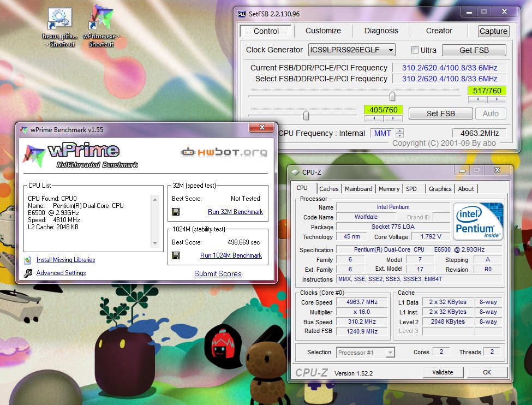The image size is (532, 405).
Task: Click the right arrow under the 405/760 value
Action: [393, 118]
